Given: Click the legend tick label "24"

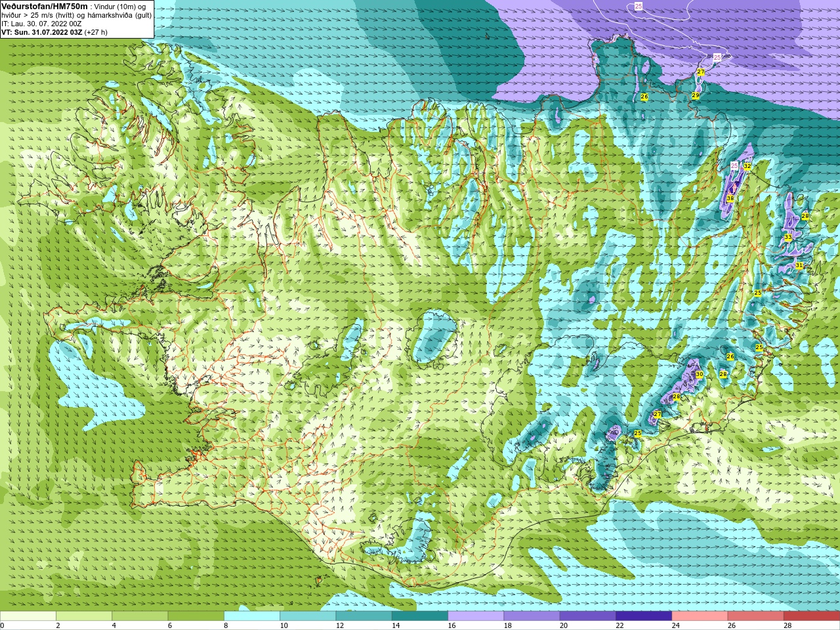Looking at the screenshot, I should click(x=675, y=625).
